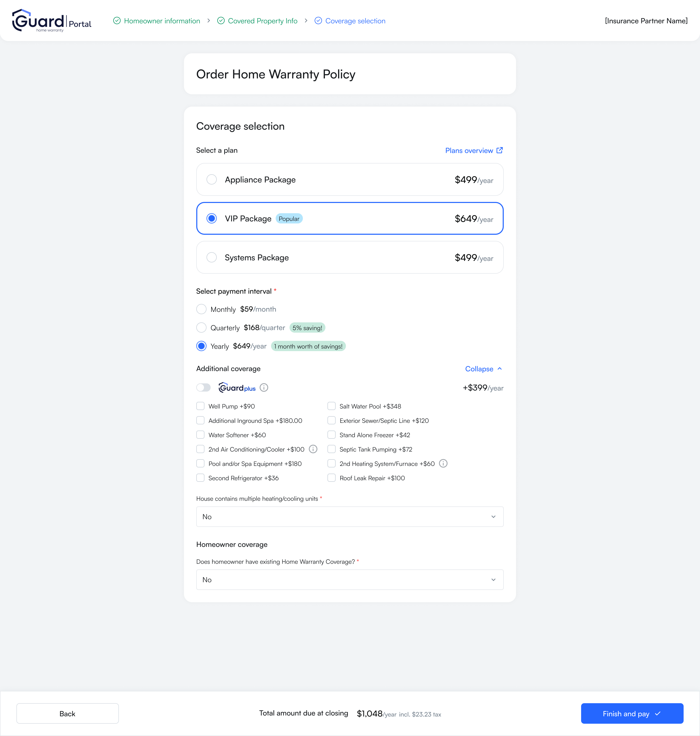The image size is (700, 736).
Task: Choose Monthly $59/month payment interval
Action: (201, 309)
